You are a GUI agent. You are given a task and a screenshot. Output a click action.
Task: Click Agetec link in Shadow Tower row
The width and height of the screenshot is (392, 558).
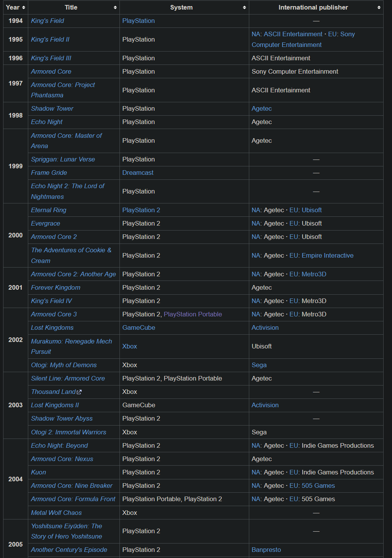tap(261, 108)
